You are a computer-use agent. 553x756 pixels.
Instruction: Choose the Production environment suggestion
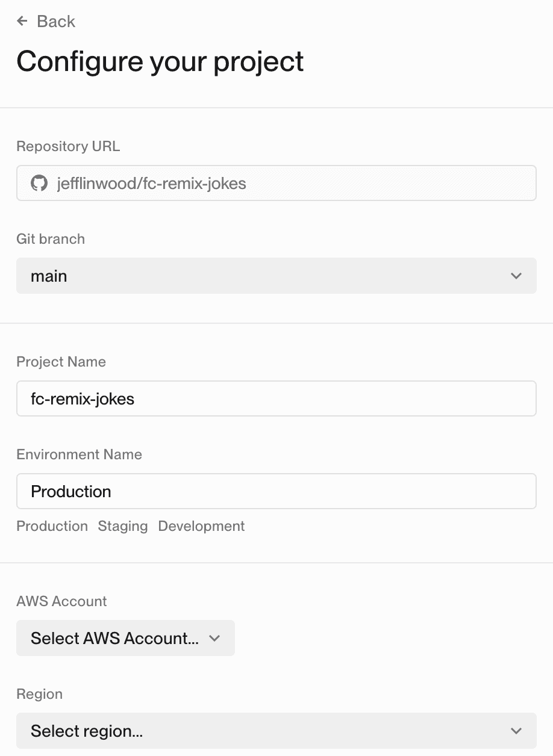click(52, 526)
